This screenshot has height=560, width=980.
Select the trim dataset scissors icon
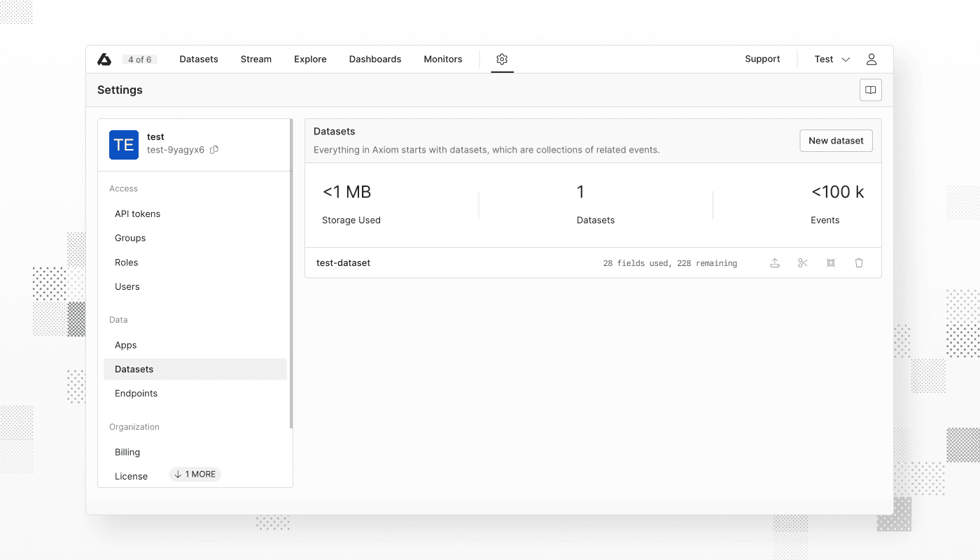click(x=803, y=262)
